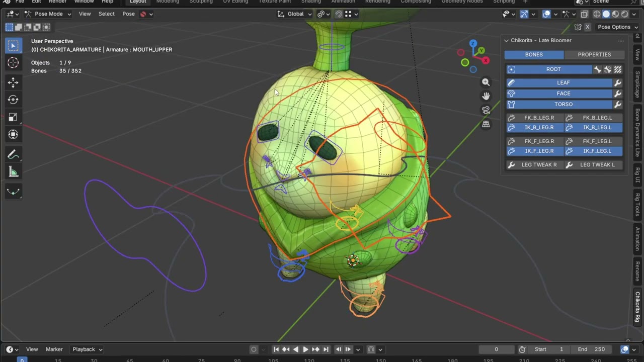Image resolution: width=644 pixels, height=362 pixels.
Task: Select the Move tool
Action: tap(13, 82)
